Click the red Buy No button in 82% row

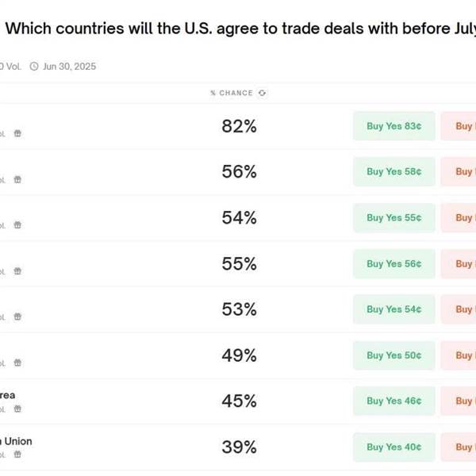[x=459, y=126]
